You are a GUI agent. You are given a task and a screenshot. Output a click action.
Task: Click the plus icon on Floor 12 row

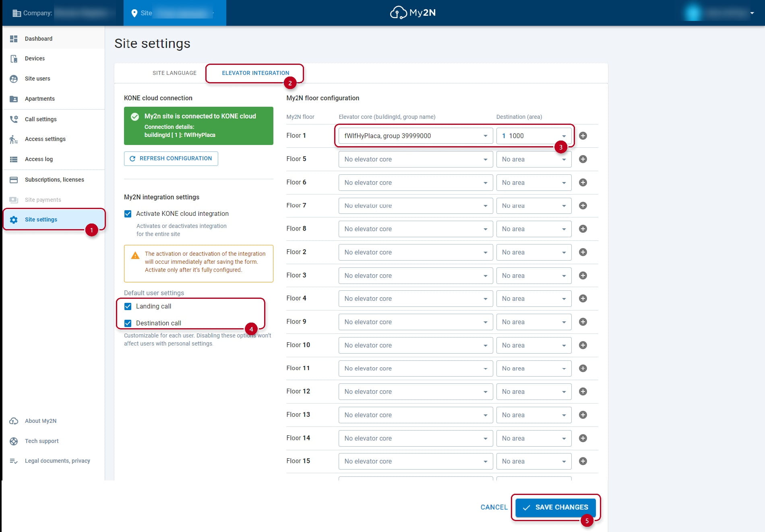click(x=583, y=391)
